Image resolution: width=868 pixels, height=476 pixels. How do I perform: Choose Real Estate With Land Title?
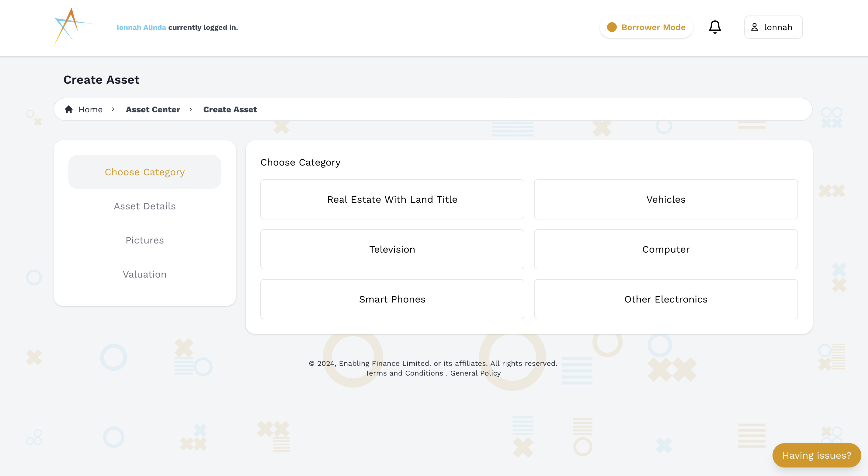[392, 199]
